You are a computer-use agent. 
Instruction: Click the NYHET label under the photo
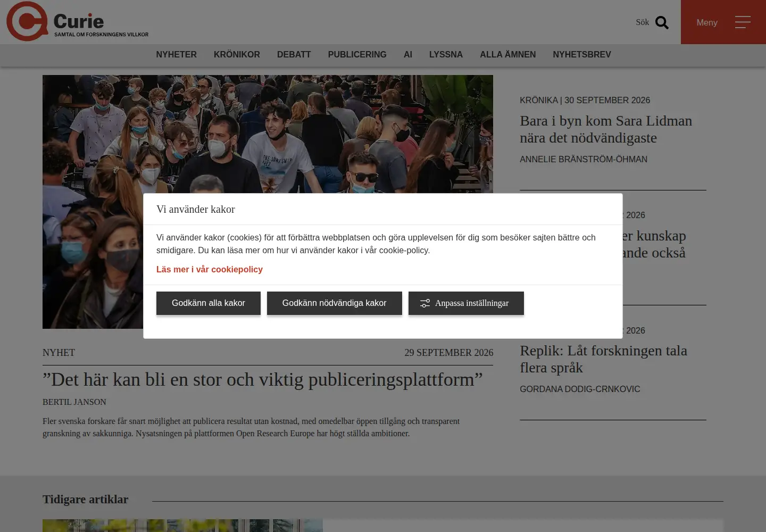[59, 353]
